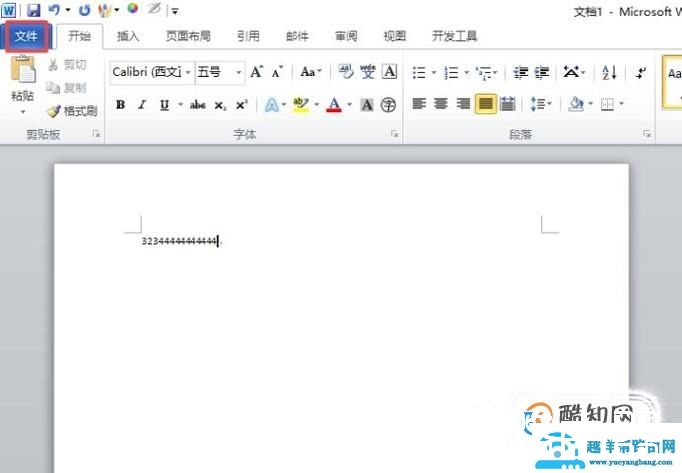Expand the font color dropdown arrow
The width and height of the screenshot is (682, 473).
(349, 105)
